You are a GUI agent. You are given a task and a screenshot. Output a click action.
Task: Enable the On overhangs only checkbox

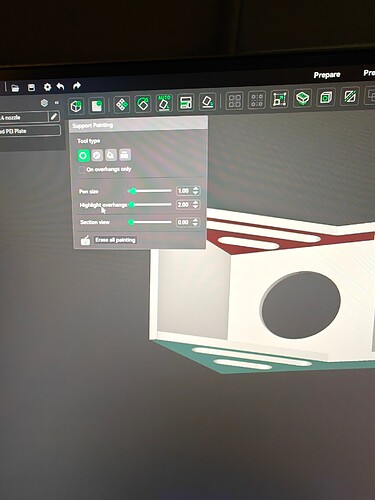pos(82,170)
